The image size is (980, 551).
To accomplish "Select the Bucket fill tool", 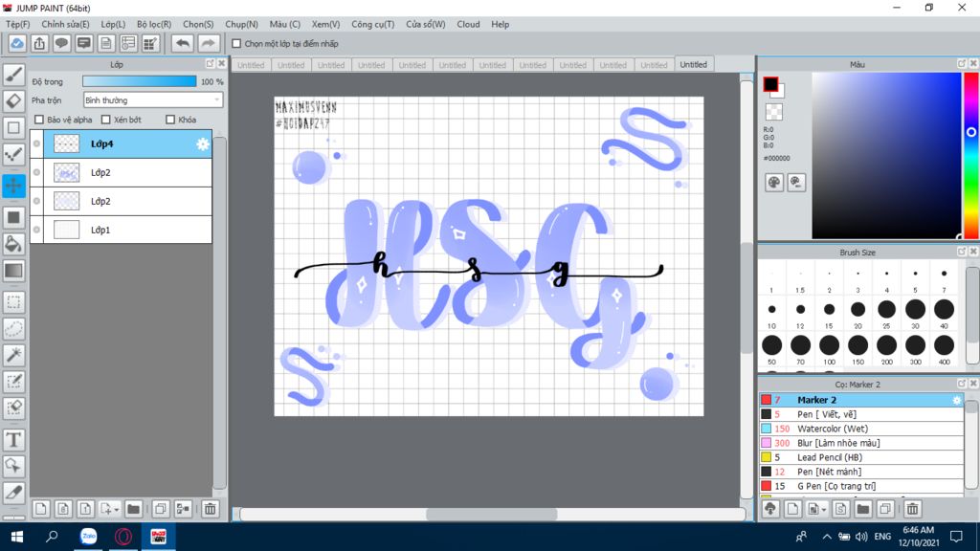I will coord(13,244).
